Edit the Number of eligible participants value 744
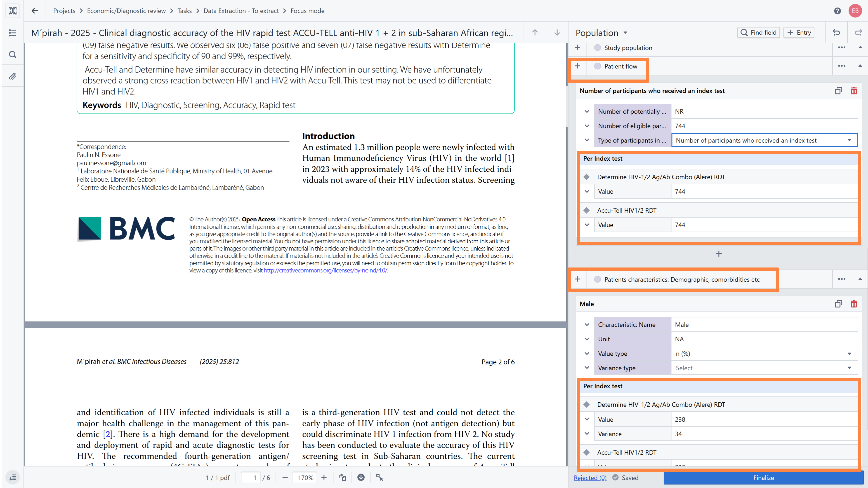Image resolution: width=868 pixels, height=488 pixels. pyautogui.click(x=764, y=126)
